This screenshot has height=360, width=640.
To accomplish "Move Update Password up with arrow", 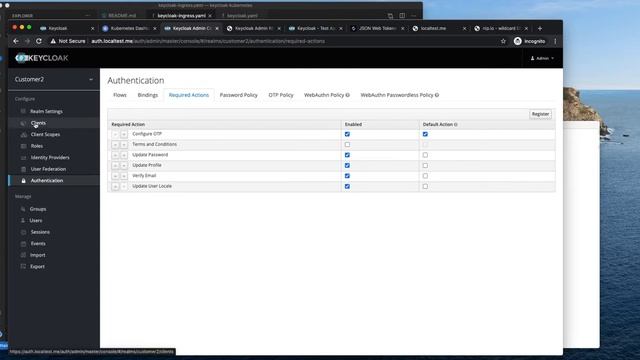I will click(x=116, y=155).
